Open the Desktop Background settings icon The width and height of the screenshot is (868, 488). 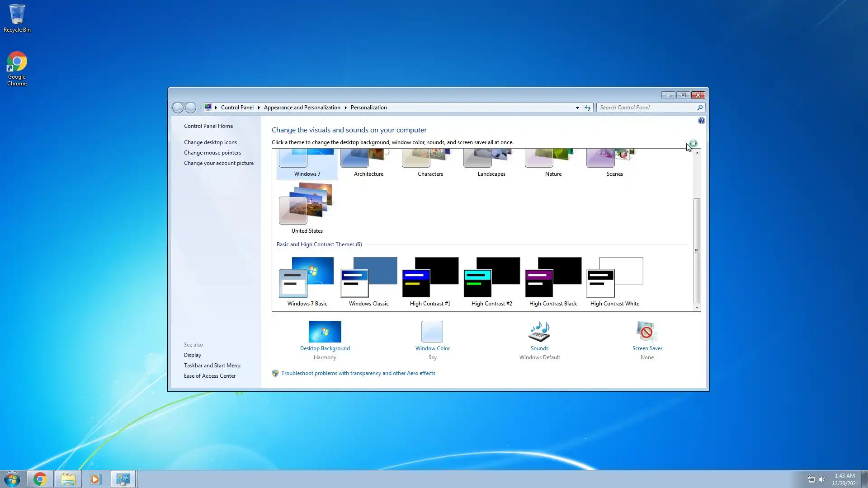click(325, 332)
